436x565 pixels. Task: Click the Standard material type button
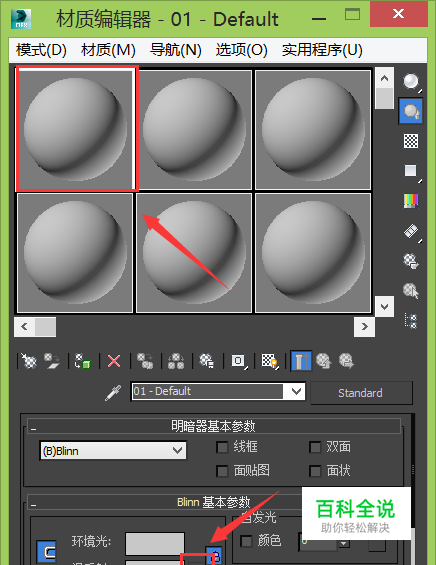click(361, 393)
